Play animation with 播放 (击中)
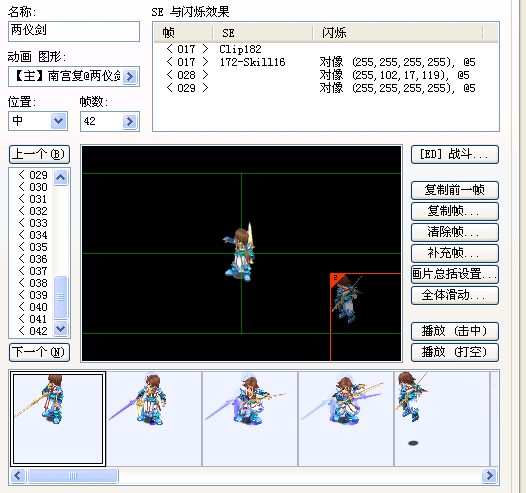 coord(455,331)
